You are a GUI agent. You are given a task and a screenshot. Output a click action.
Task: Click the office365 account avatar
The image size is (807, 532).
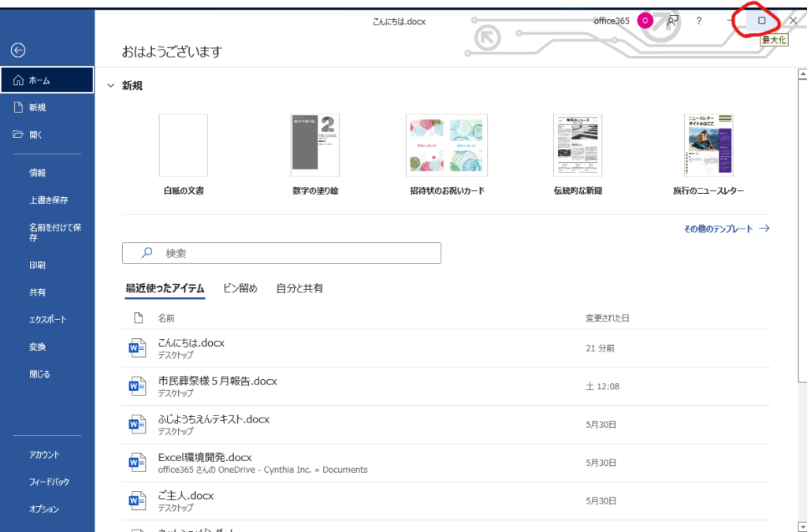coord(645,20)
